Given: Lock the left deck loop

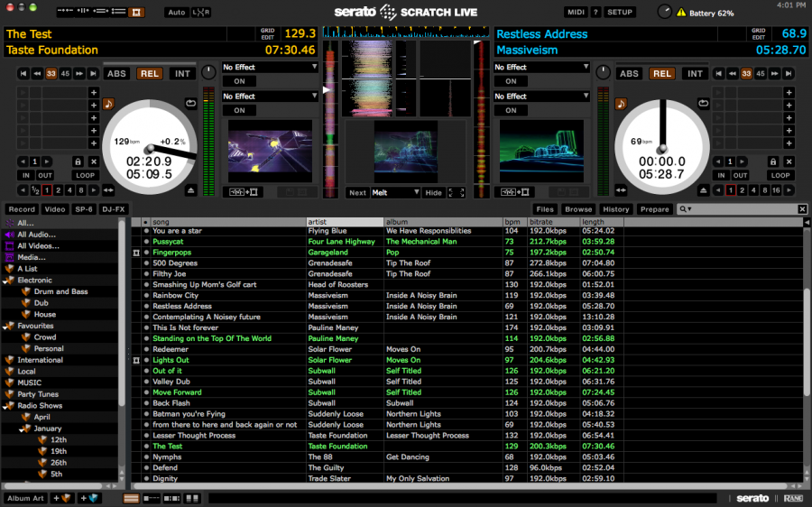Looking at the screenshot, I should point(78,161).
